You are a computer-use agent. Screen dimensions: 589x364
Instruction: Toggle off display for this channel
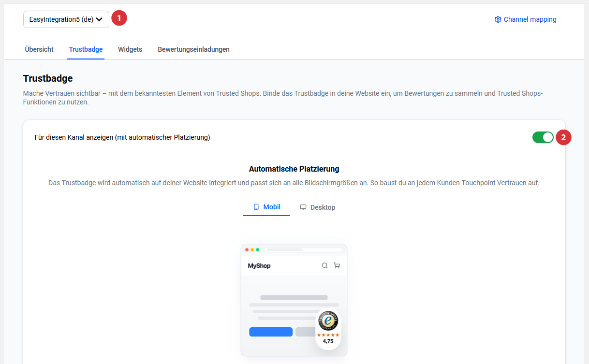coord(543,137)
